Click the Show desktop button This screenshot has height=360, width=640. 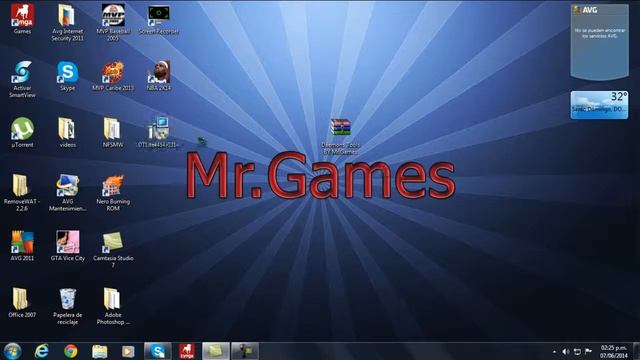pyautogui.click(x=636, y=351)
